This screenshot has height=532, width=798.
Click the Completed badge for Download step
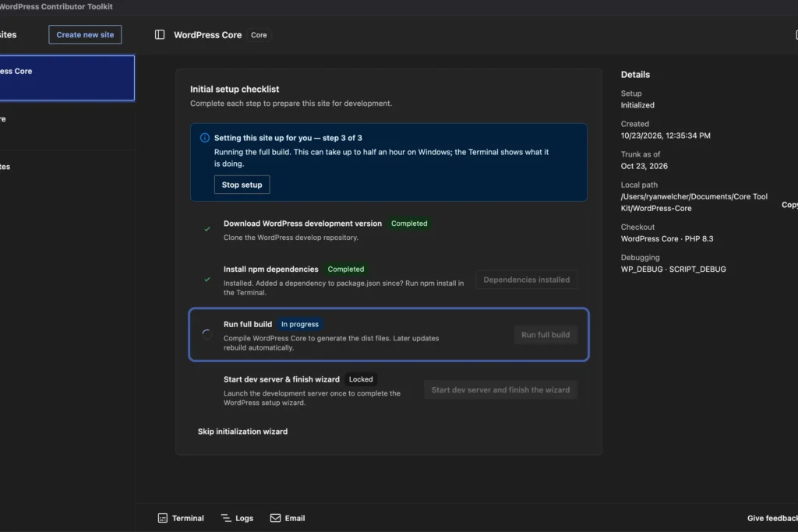coord(409,224)
